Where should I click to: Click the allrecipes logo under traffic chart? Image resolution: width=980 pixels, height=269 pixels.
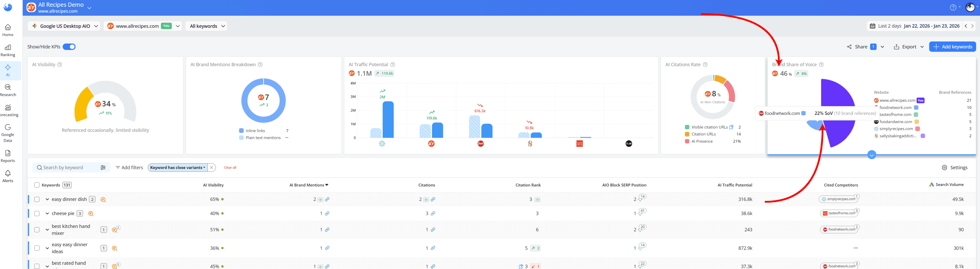point(431,144)
